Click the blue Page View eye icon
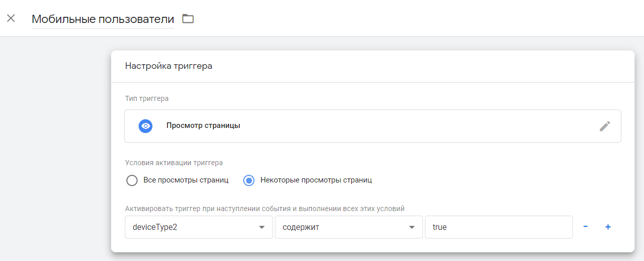 pos(146,126)
